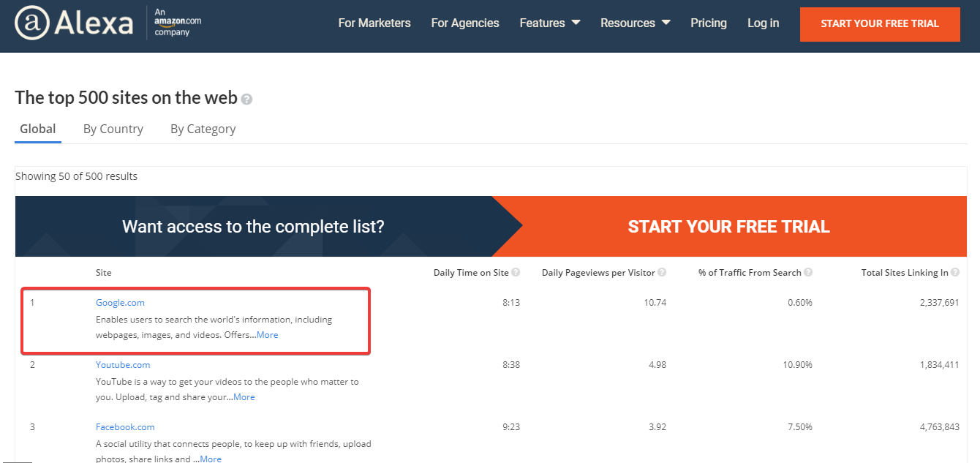Click Facebook's search traffic value 7.50%

(800, 427)
